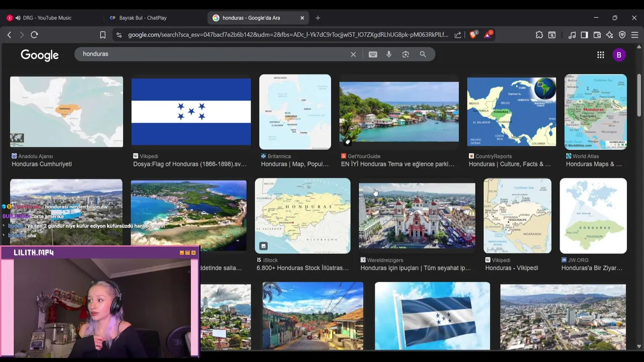This screenshot has height=362, width=644.
Task: Open the browser hamburger menu
Action: click(634, 35)
